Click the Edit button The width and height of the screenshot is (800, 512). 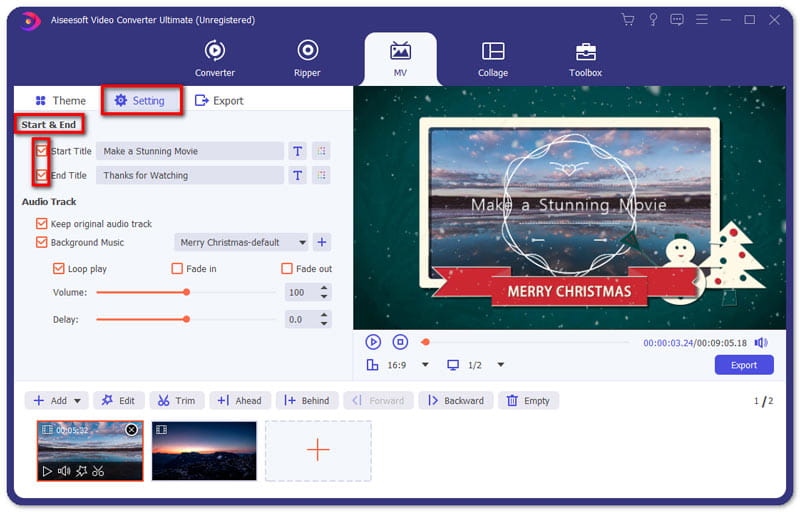click(x=118, y=401)
